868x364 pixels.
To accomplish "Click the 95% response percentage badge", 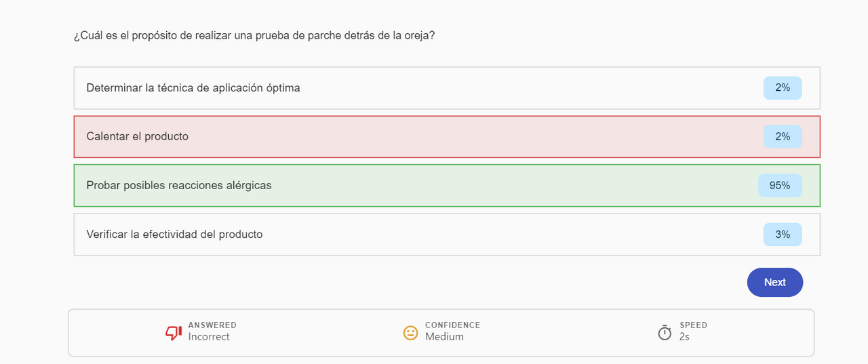I will [x=780, y=186].
